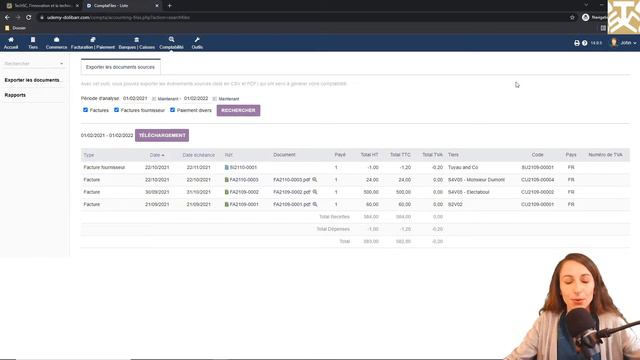Close the ComptaFiles - Liste tab
The height and width of the screenshot is (360, 640).
pyautogui.click(x=157, y=6)
